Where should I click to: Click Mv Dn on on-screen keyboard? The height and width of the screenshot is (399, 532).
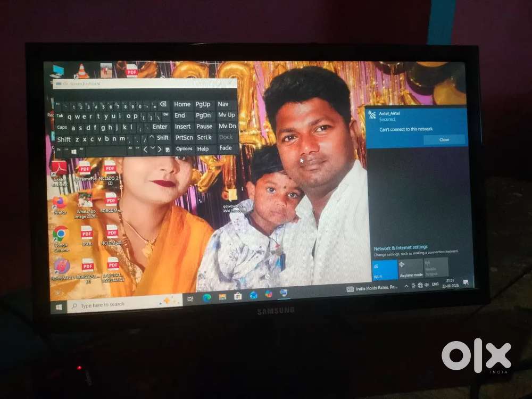(x=227, y=126)
